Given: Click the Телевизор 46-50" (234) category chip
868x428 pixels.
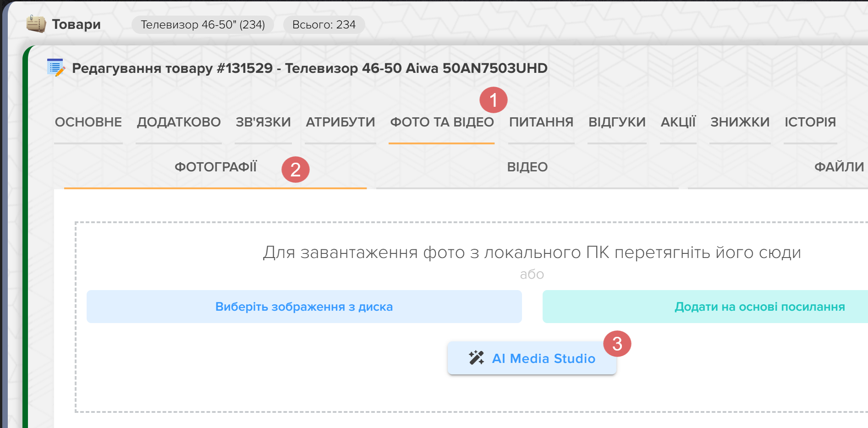Looking at the screenshot, I should (x=203, y=25).
